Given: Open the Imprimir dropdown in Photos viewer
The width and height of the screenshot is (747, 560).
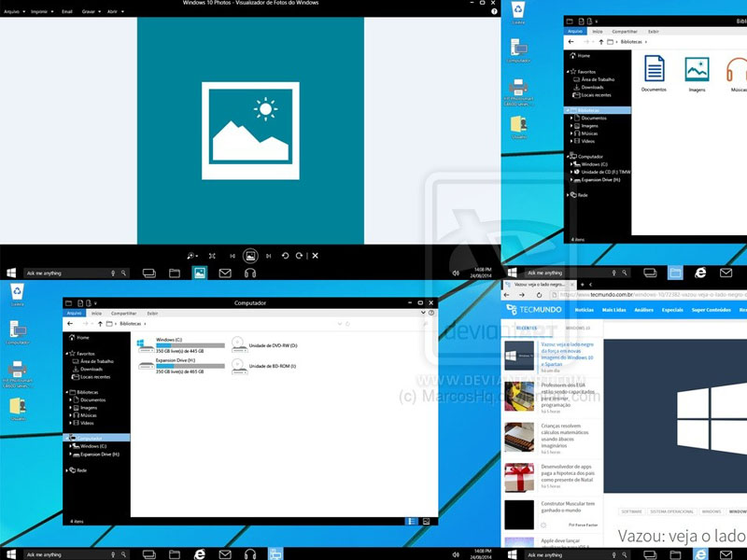Looking at the screenshot, I should (x=42, y=11).
